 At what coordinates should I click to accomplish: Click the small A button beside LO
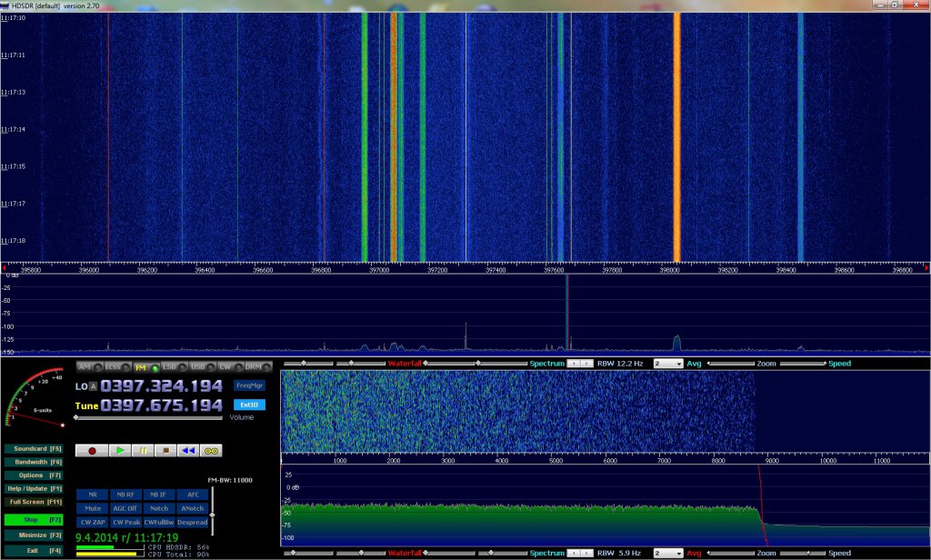click(x=95, y=385)
